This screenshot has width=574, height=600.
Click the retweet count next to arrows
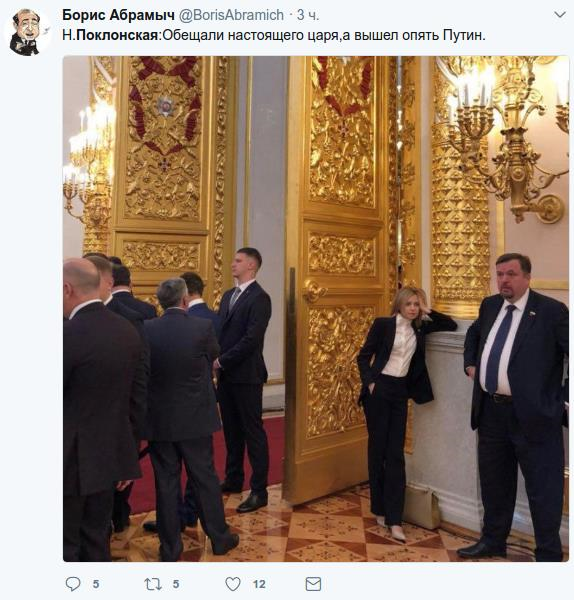pos(176,584)
